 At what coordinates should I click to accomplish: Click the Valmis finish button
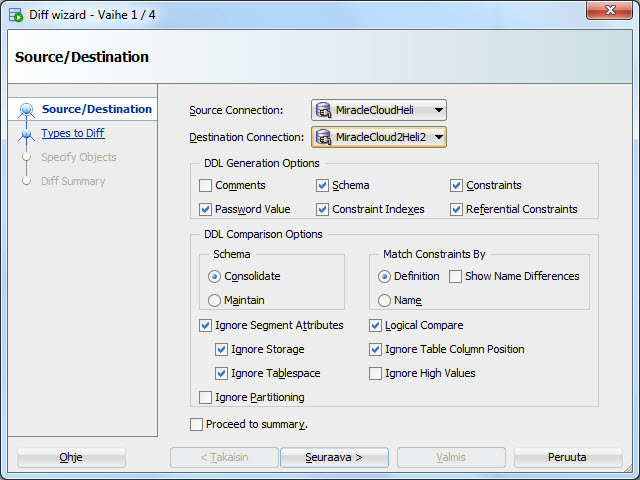click(x=451, y=457)
